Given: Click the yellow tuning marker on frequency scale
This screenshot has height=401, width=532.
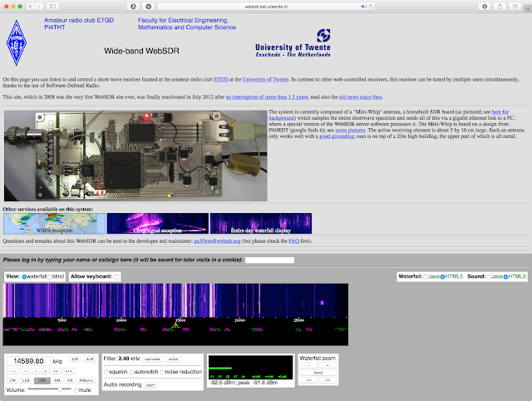Looking at the screenshot, I should [x=175, y=325].
